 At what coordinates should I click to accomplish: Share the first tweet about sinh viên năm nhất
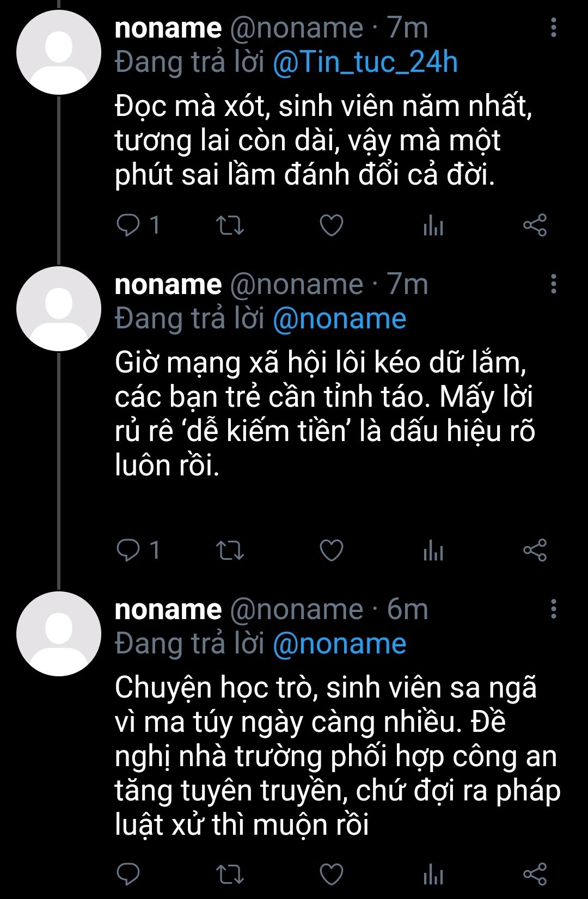click(535, 225)
